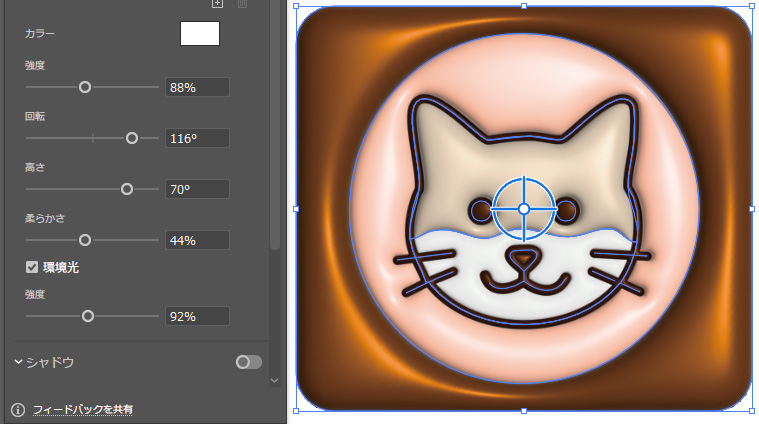The image size is (759, 424).
Task: Collapse the シャドウ section chevron
Action: click(x=18, y=362)
